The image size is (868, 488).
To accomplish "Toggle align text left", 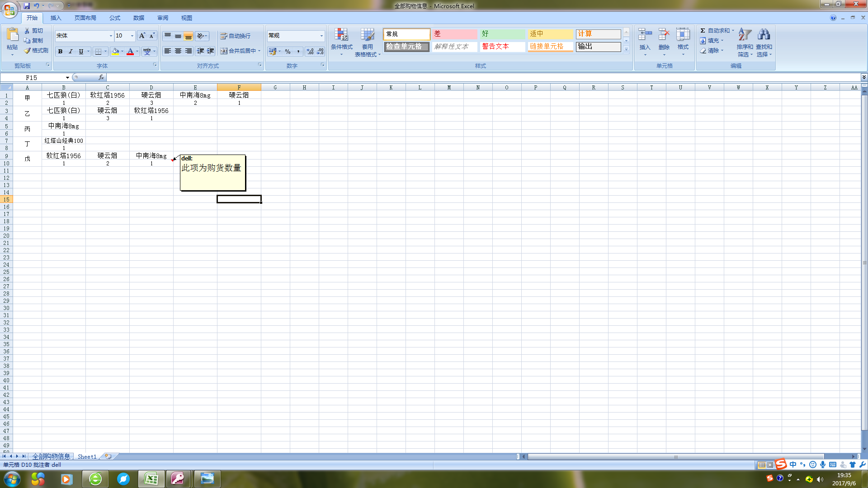I will pyautogui.click(x=167, y=51).
